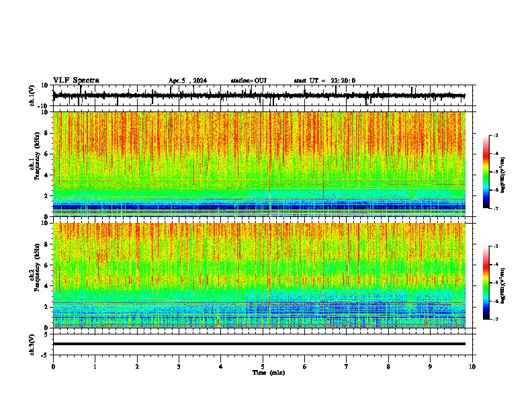Click the time-axis tick label "1"
Image resolution: width=532 pixels, height=411 pixels.
pyautogui.click(x=95, y=367)
